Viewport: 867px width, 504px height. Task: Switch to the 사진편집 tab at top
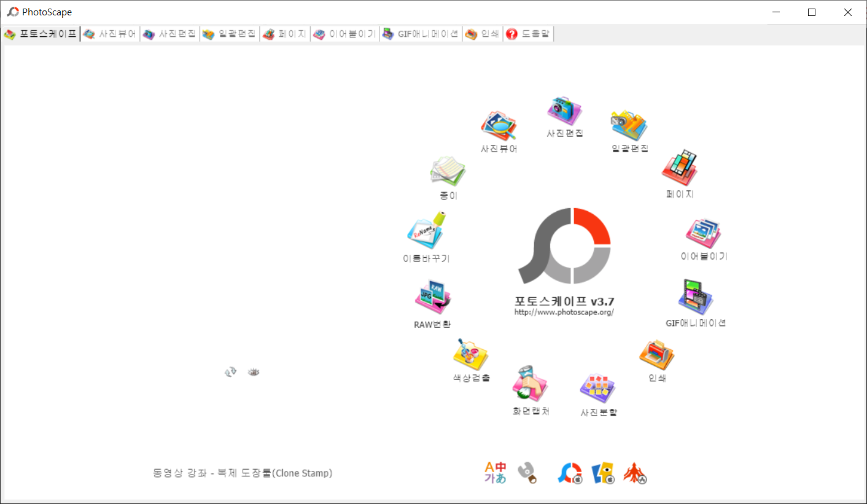[x=170, y=34]
